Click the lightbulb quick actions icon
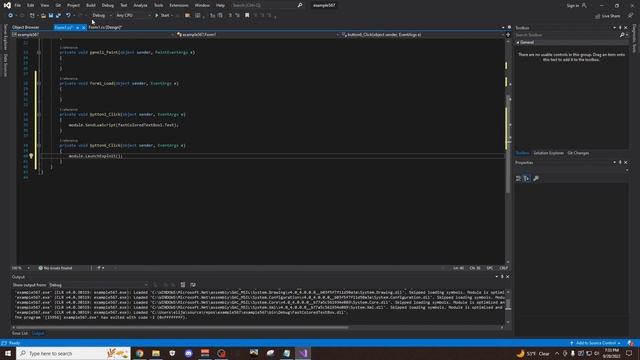The image size is (640, 360). [x=31, y=156]
